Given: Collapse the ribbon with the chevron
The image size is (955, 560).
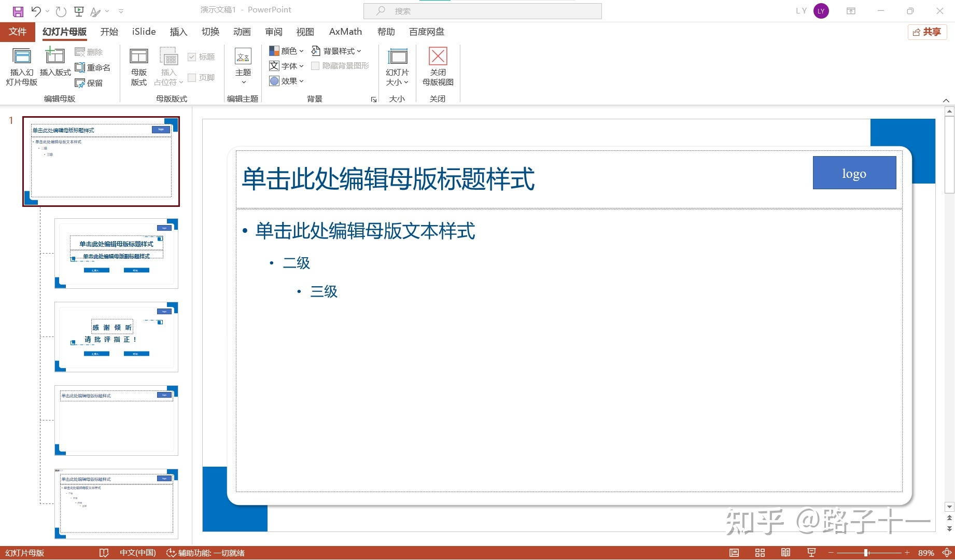Looking at the screenshot, I should tap(946, 101).
